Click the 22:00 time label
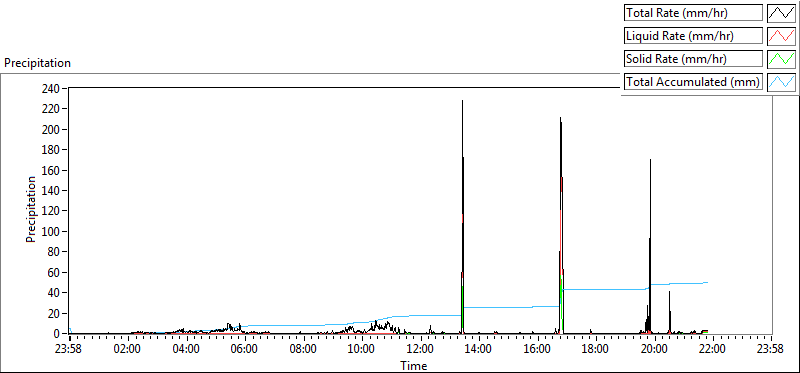800x373 pixels. click(x=713, y=350)
